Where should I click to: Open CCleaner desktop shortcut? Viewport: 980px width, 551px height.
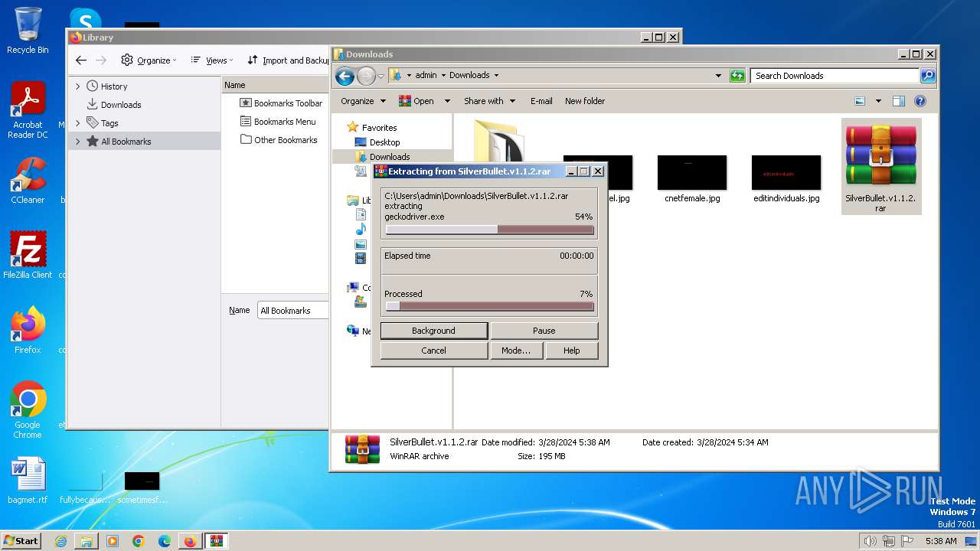pos(28,181)
